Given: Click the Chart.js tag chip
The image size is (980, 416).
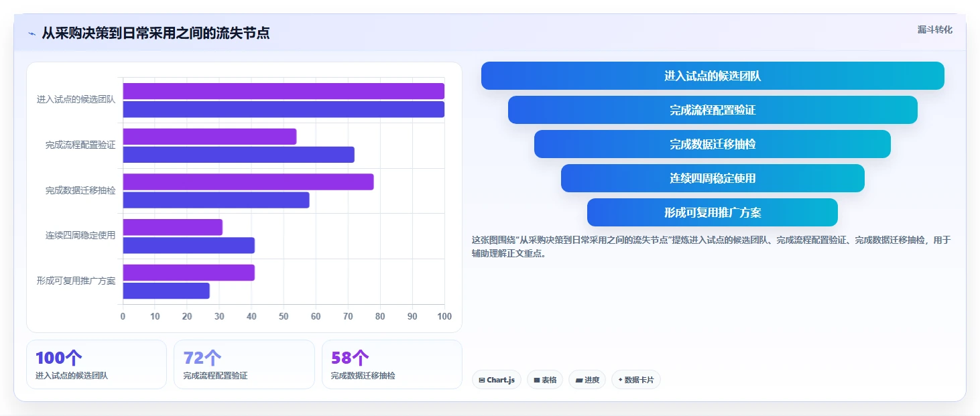Looking at the screenshot, I should (496, 380).
